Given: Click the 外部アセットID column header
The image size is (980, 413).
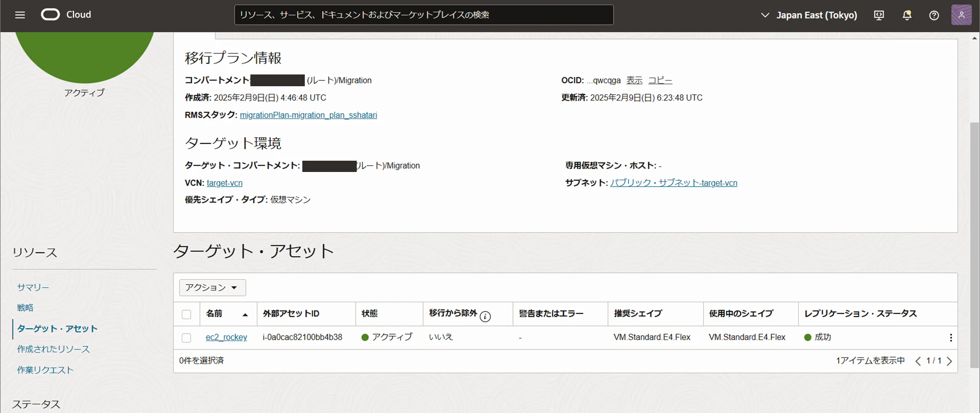Looking at the screenshot, I should pyautogui.click(x=291, y=314).
